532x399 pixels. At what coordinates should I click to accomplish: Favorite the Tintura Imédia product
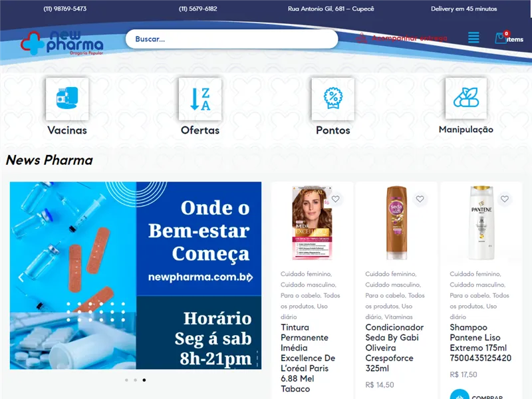(x=334, y=198)
